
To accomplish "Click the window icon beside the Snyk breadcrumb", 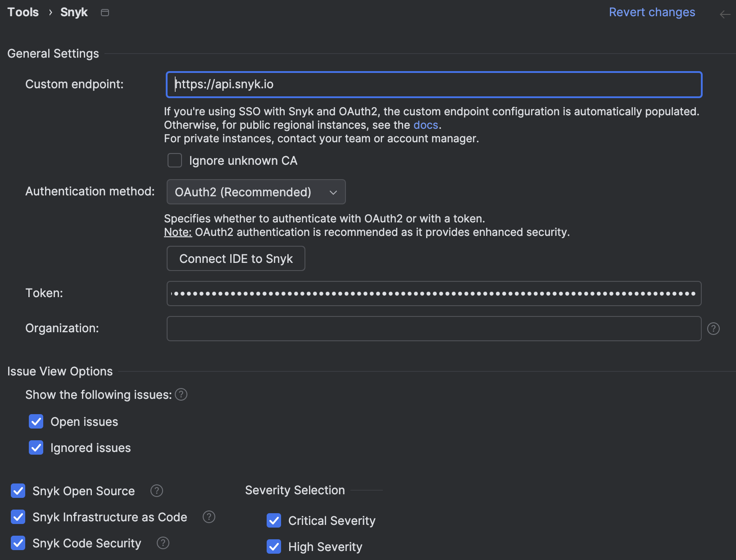I will (105, 13).
